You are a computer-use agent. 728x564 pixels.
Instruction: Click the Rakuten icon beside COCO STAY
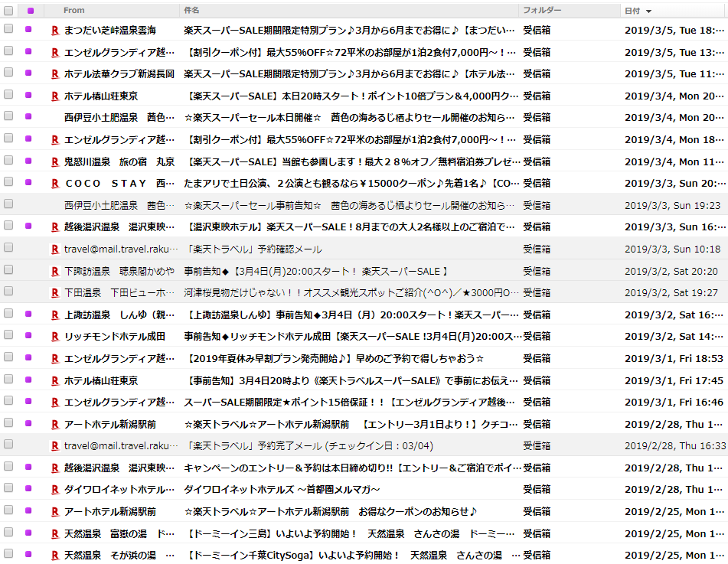[x=55, y=184]
